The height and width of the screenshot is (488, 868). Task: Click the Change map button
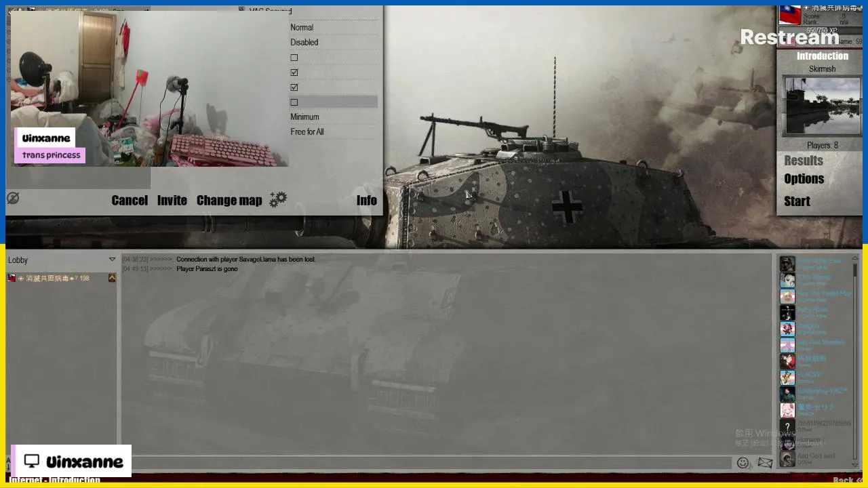tap(229, 201)
